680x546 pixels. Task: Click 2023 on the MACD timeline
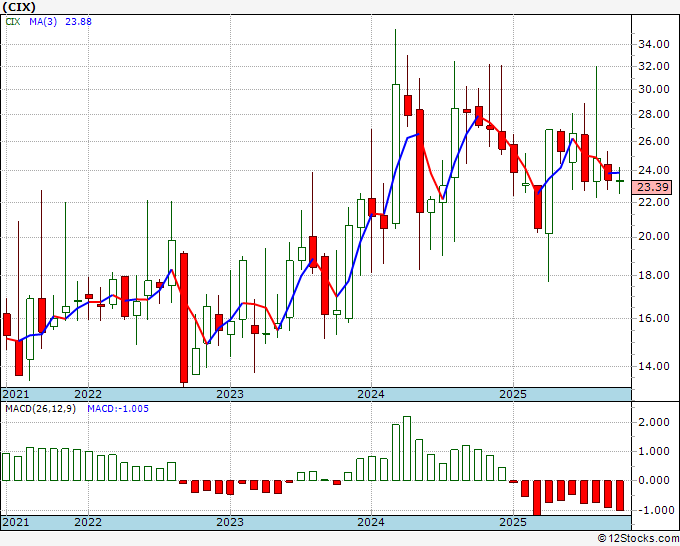click(230, 522)
